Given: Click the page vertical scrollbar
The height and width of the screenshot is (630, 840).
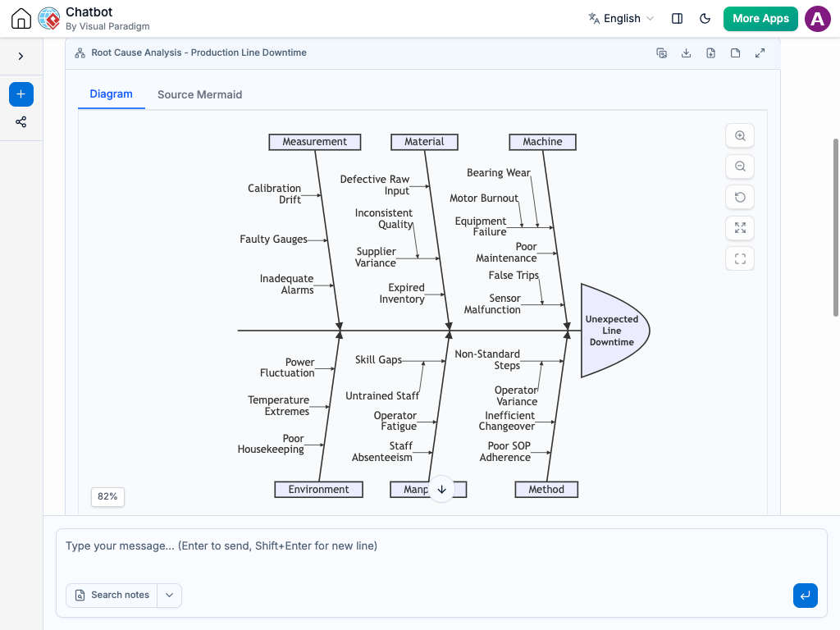Looking at the screenshot, I should click(x=836, y=228).
